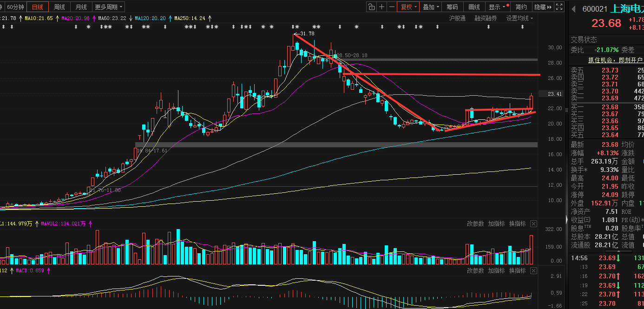This screenshot has height=309, width=644.
Task: Click 换指标 in the MACD panel
Action: (x=517, y=270)
